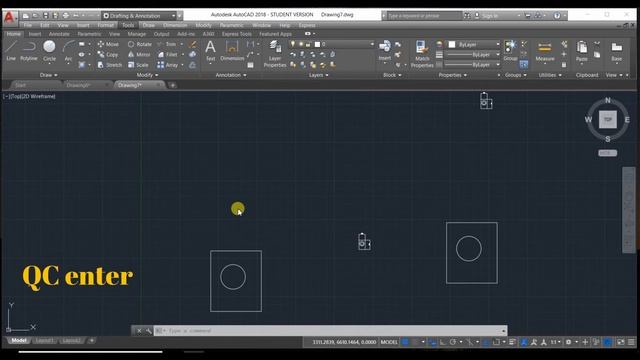This screenshot has height=360, width=640.
Task: Open the Tools menu
Action: click(128, 25)
